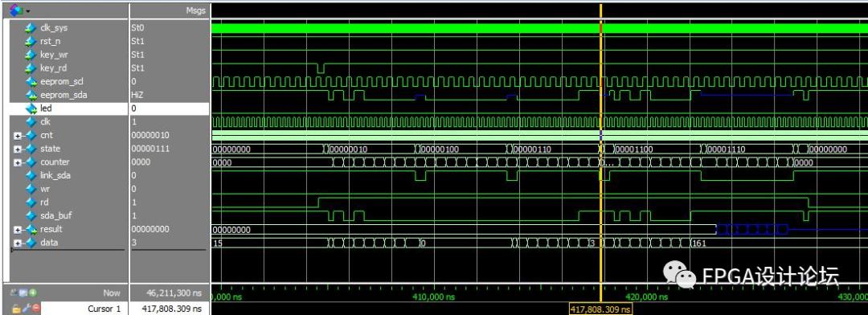Expand the cnt bus signal

click(18, 135)
